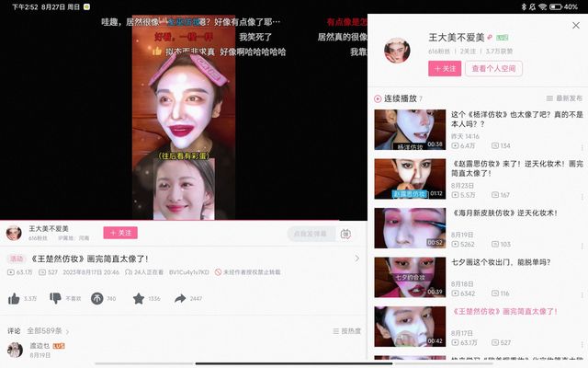Viewport: 588px width, 368px height.
Task: Open 王楚然仿妆 thumbnail in list
Action: pos(410,327)
